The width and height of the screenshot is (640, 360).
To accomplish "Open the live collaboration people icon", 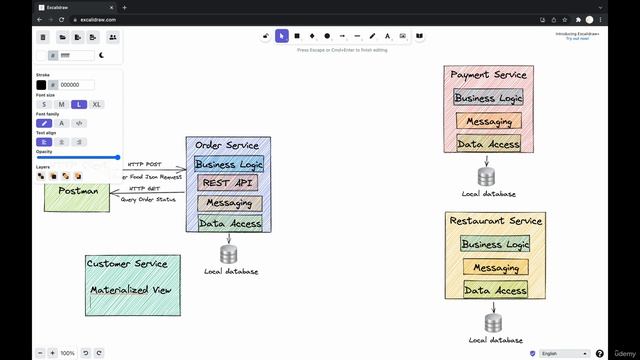I will coord(113,38).
